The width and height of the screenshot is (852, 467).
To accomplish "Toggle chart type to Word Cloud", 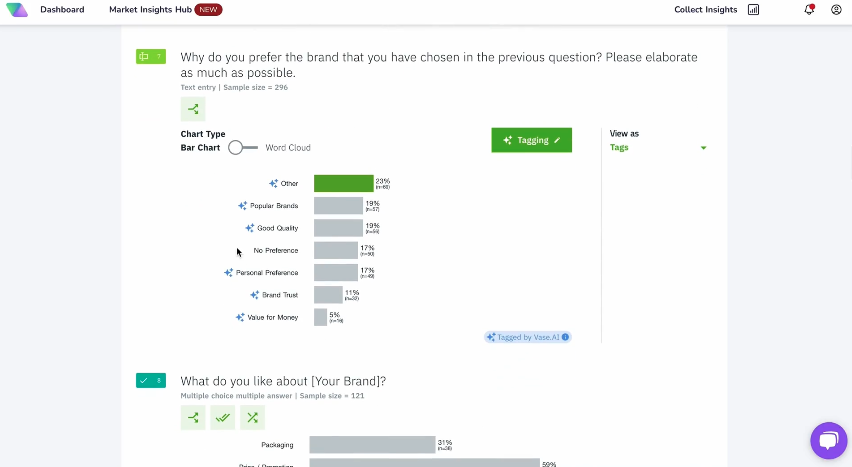I will tap(242, 148).
